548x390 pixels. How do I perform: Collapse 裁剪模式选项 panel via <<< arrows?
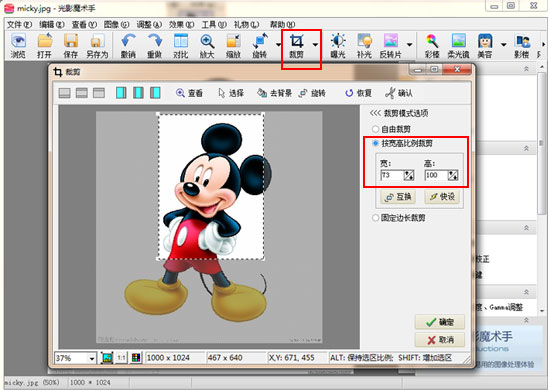point(375,113)
